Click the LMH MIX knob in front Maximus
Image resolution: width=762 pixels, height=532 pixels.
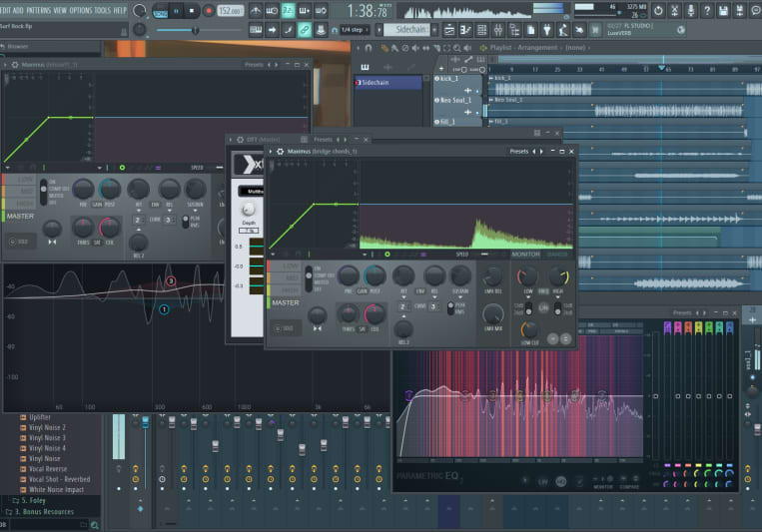click(x=492, y=314)
